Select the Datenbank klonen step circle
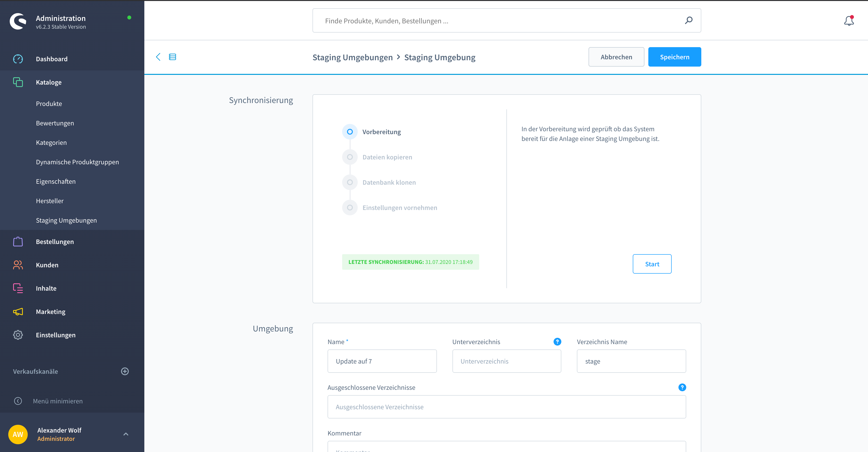Image resolution: width=868 pixels, height=452 pixels. (x=350, y=182)
